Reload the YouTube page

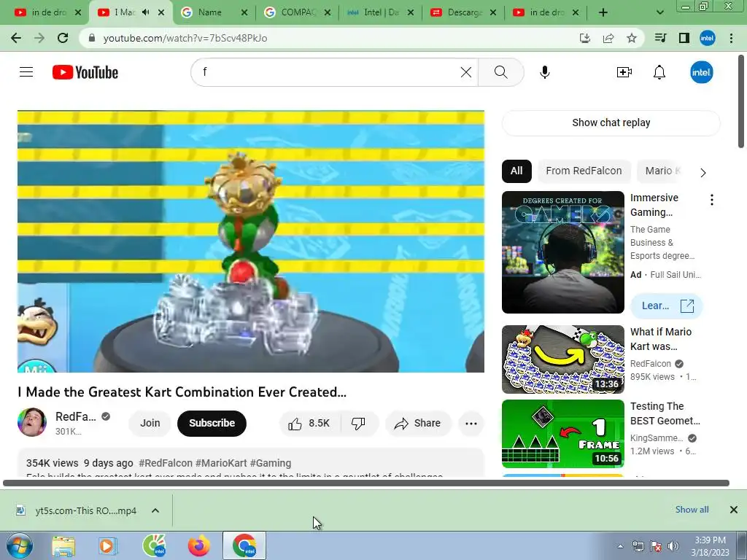[63, 38]
